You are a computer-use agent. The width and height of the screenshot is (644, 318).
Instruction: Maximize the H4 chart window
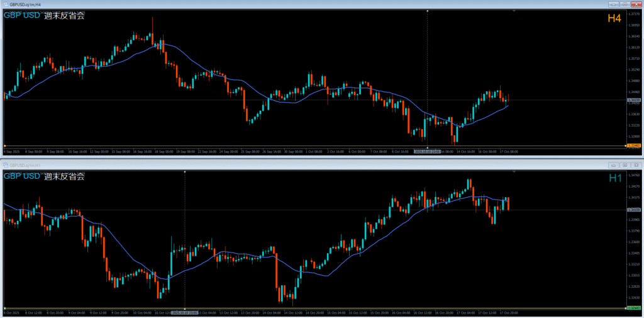pos(625,4)
